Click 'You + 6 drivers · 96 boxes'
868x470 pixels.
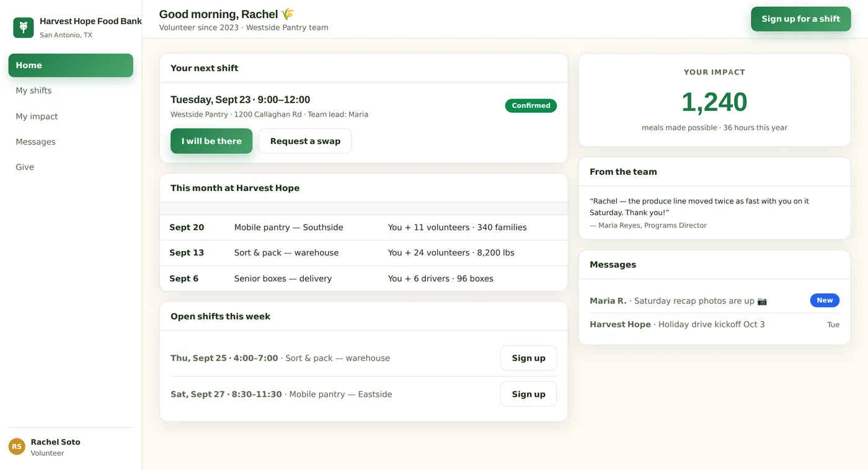coord(440,278)
